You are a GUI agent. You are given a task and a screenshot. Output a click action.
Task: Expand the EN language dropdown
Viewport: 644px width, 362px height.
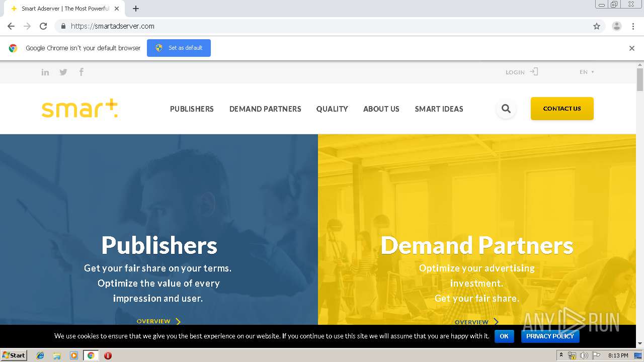tap(587, 72)
